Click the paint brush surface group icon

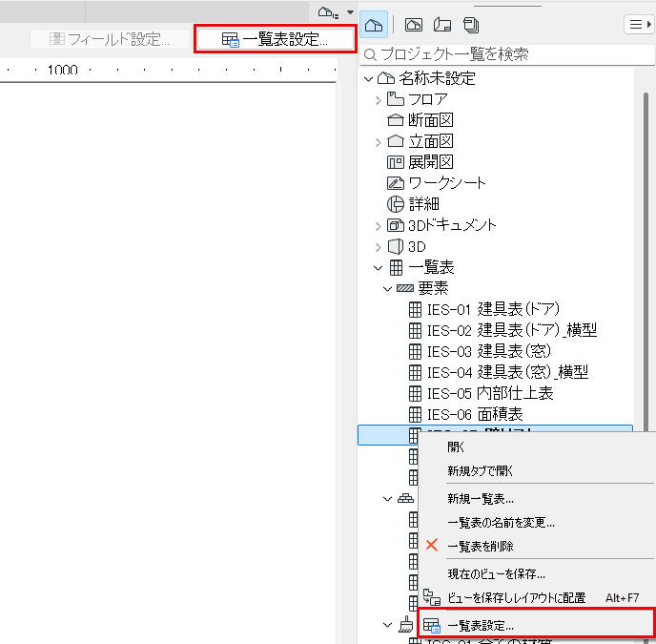click(405, 624)
